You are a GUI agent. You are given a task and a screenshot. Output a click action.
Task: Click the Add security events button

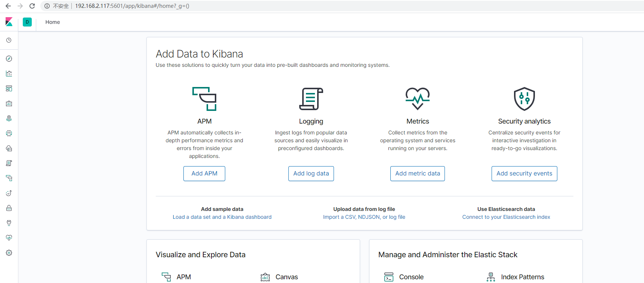524,174
